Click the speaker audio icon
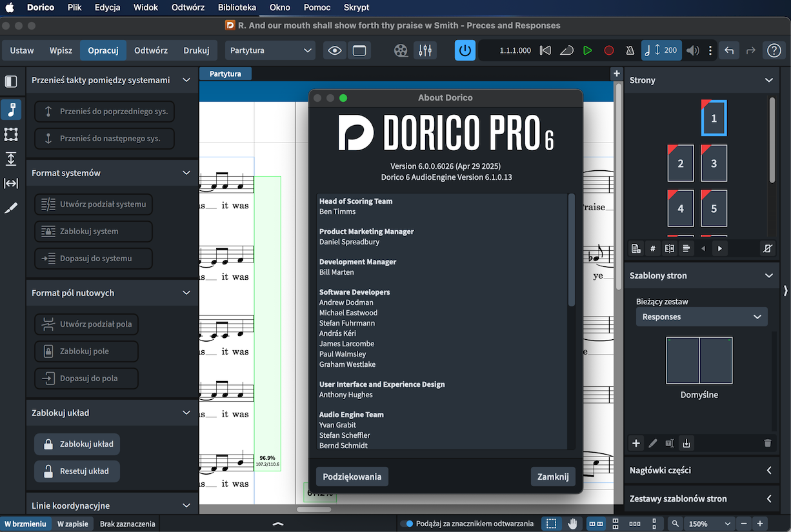 pyautogui.click(x=693, y=50)
